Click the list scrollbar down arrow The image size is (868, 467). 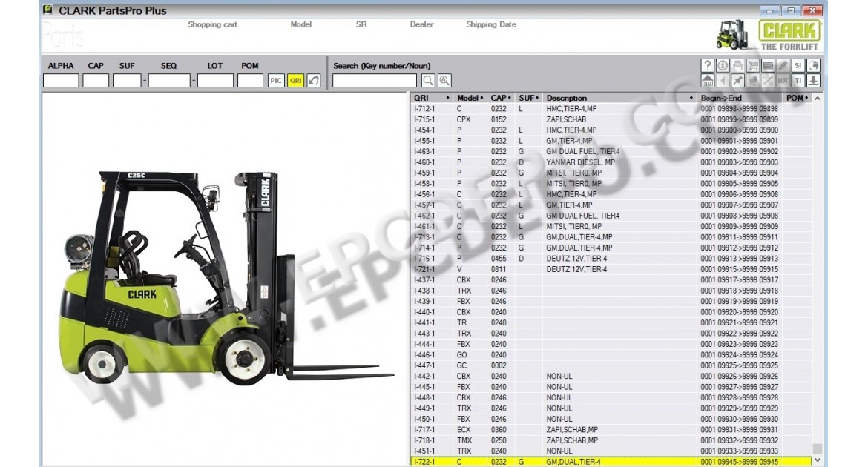coord(817,460)
